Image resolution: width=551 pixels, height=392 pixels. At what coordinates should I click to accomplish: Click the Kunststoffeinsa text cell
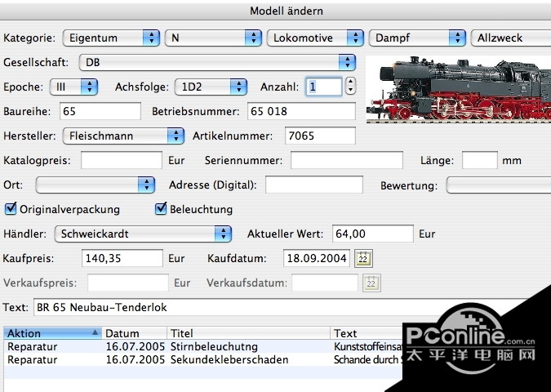tap(368, 346)
